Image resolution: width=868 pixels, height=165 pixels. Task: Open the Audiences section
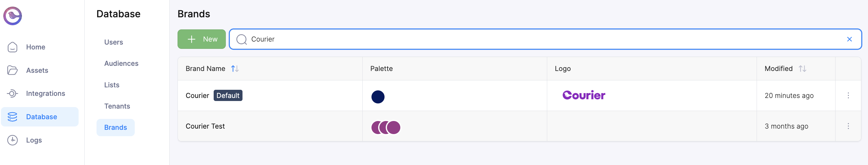click(x=121, y=64)
